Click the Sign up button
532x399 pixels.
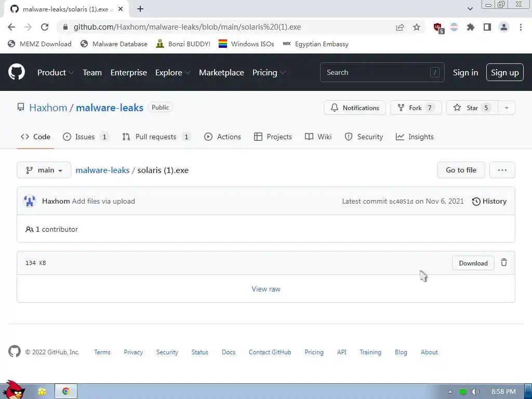504,73
